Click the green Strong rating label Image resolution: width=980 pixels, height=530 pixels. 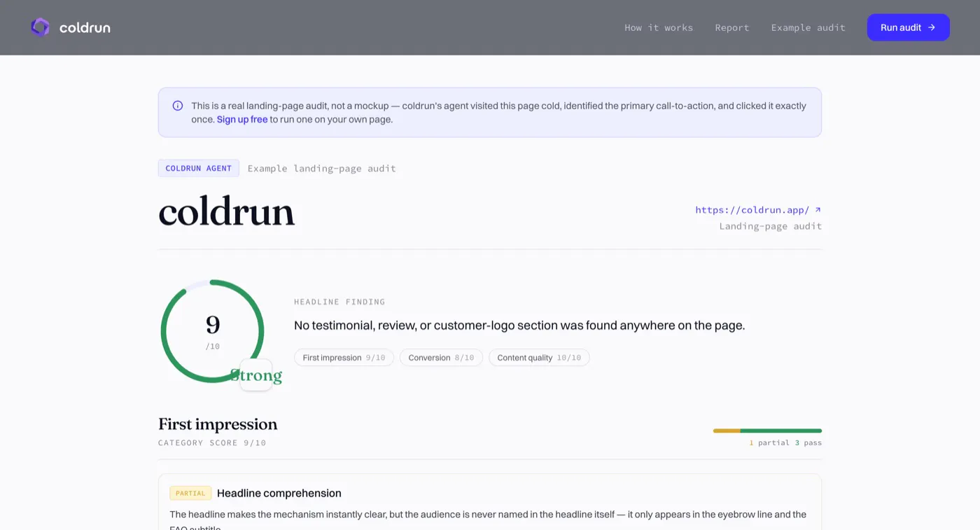[x=256, y=375]
